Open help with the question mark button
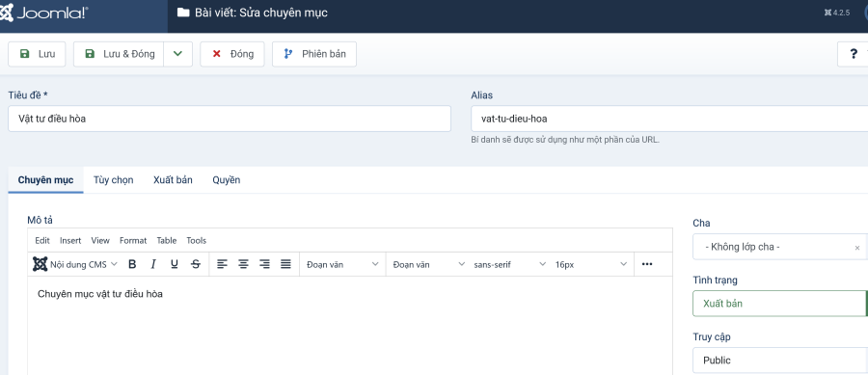This screenshot has height=375, width=868. coord(853,54)
